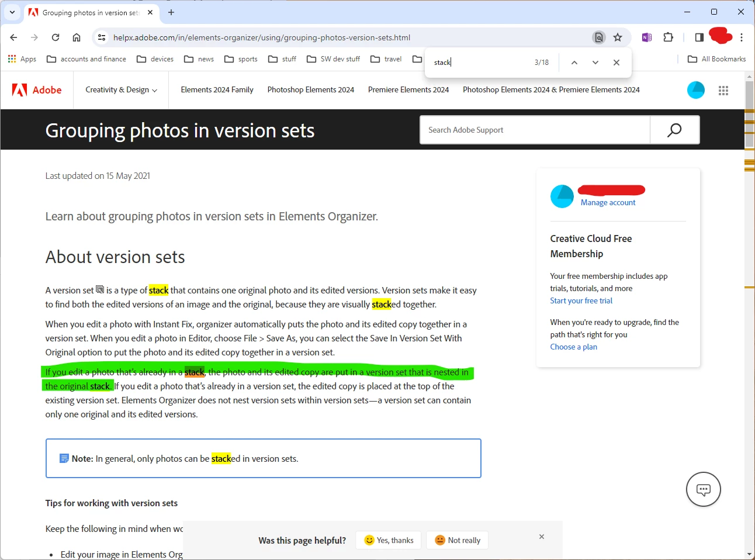Click Not really feedback button
The height and width of the screenshot is (560, 755).
pyautogui.click(x=458, y=541)
